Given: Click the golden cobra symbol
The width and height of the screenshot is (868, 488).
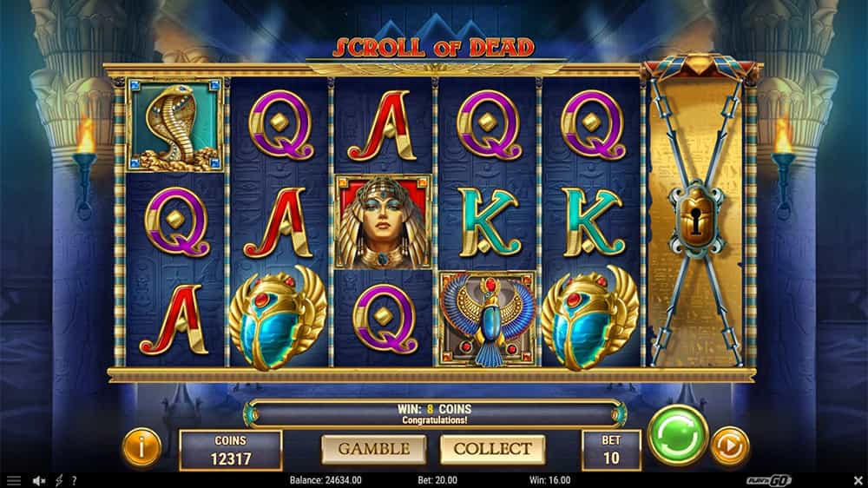Looking at the screenshot, I should (175, 125).
